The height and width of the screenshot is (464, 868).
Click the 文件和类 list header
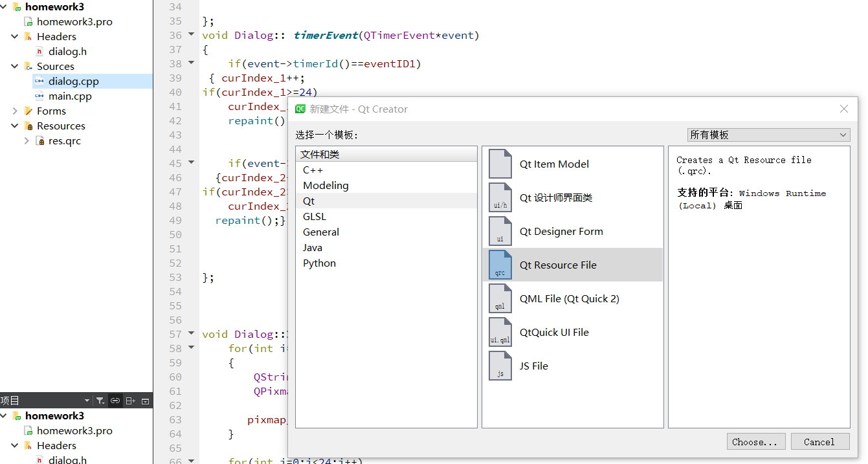pos(386,154)
